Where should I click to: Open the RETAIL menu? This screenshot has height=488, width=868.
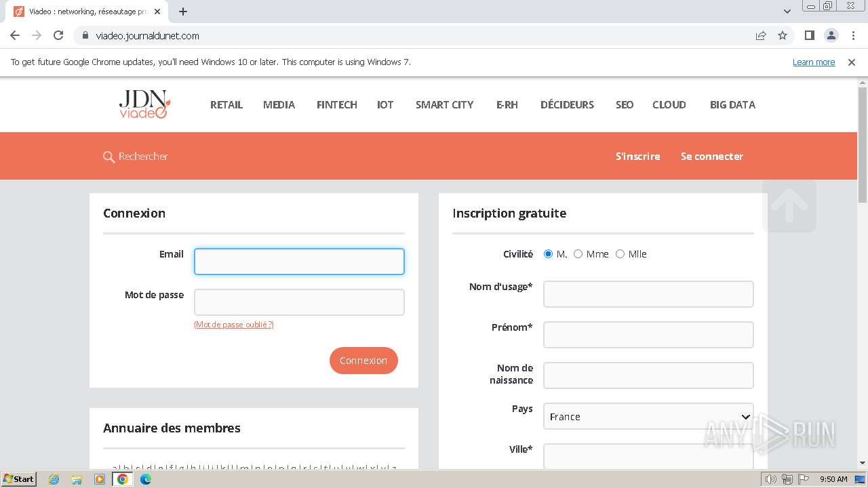[x=226, y=104]
